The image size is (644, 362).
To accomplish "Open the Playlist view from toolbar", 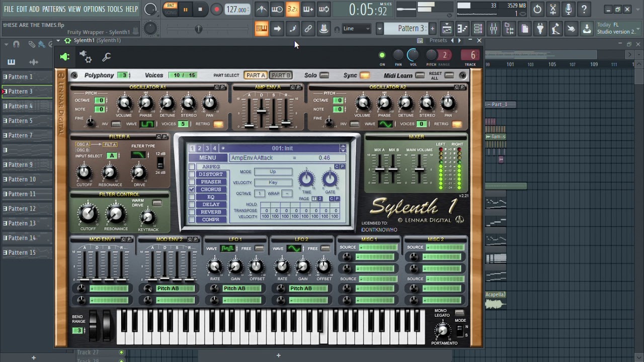I will (x=447, y=29).
